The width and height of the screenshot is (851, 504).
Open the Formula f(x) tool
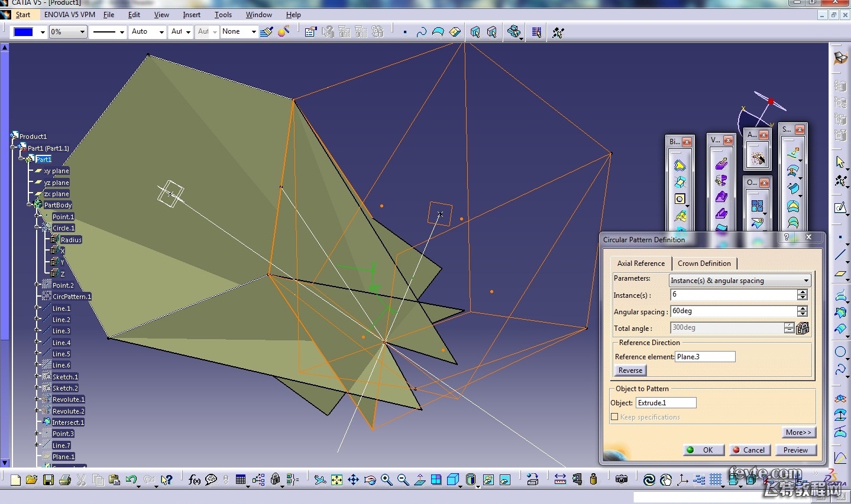pyautogui.click(x=195, y=480)
